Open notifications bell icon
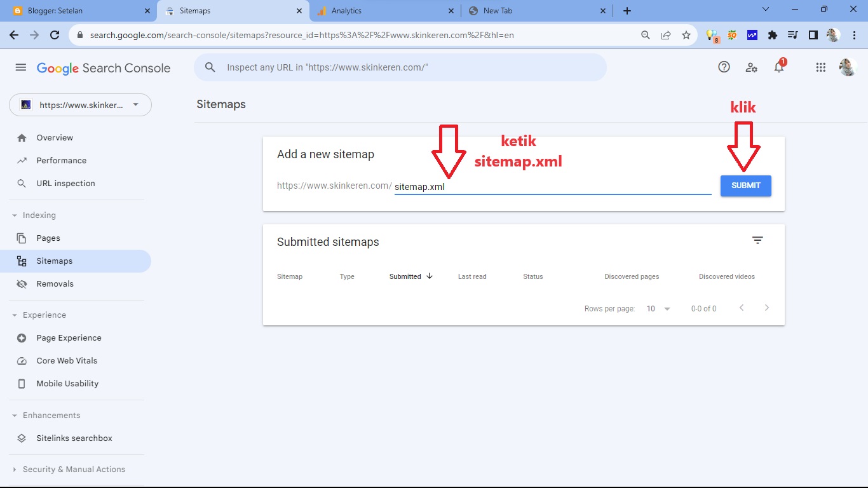The height and width of the screenshot is (488, 868). pos(779,67)
